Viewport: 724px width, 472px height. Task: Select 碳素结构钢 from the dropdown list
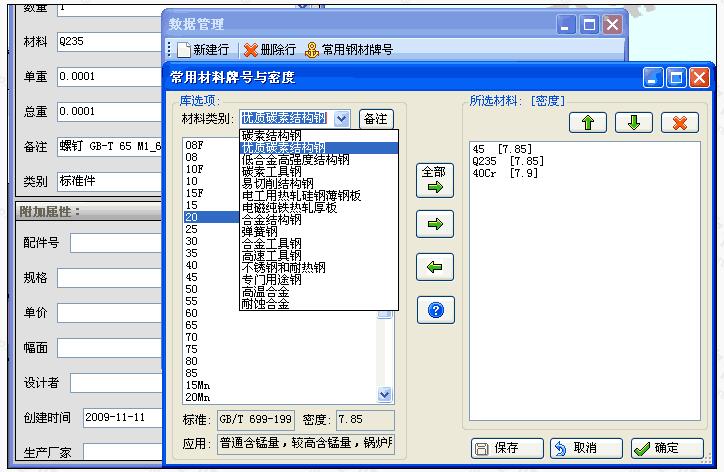pyautogui.click(x=272, y=135)
